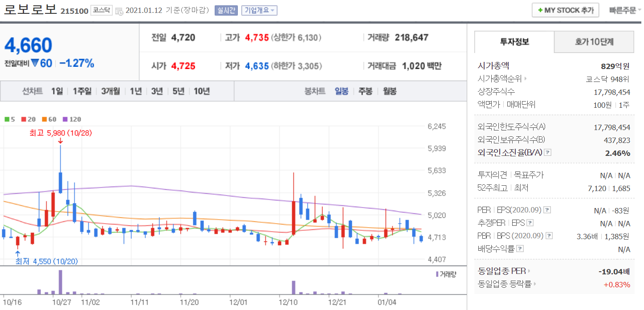
Task: Switch the candle chart to 월봉
Action: point(389,91)
